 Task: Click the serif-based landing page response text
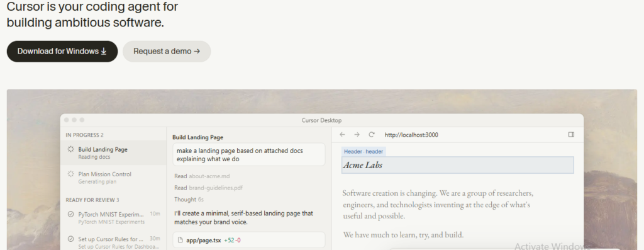point(243,217)
